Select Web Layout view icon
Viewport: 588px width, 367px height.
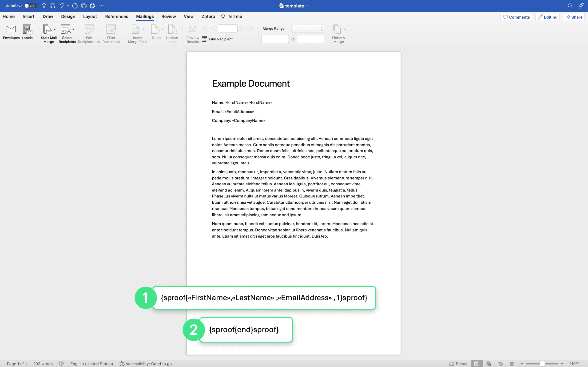(489, 364)
